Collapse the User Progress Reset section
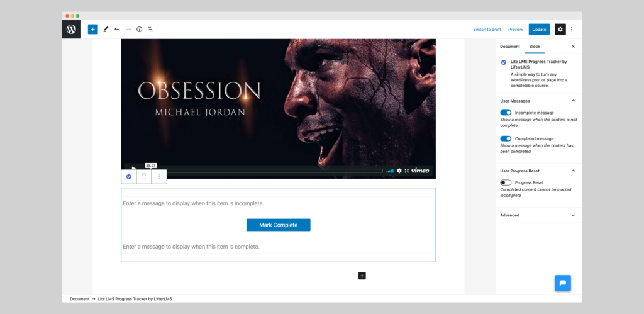The height and width of the screenshot is (314, 644). (574, 171)
